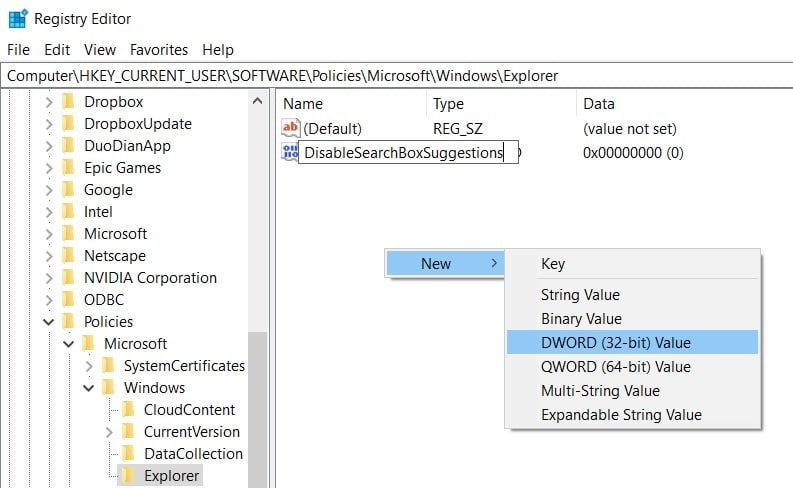Expand the CurrentVersion key

point(108,431)
